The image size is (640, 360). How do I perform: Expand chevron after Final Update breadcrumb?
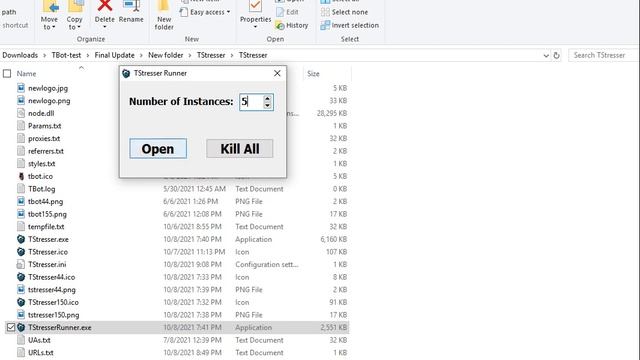click(x=141, y=56)
